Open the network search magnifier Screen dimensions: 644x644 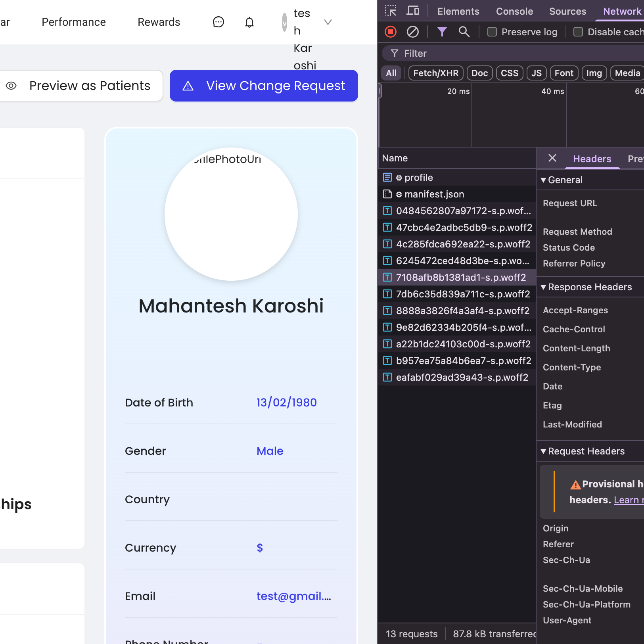tap(464, 32)
